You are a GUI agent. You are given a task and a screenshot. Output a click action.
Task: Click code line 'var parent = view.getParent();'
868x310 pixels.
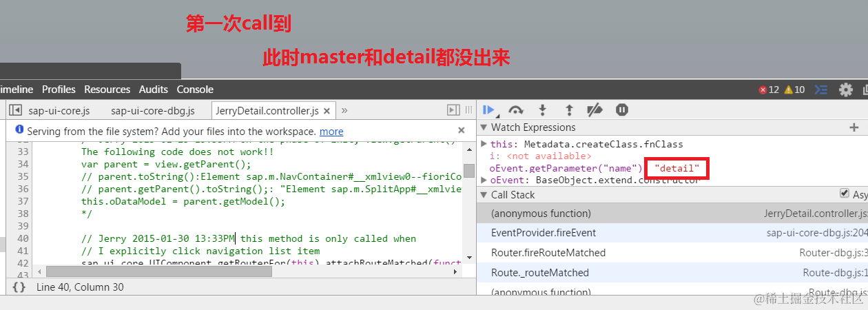[x=166, y=164]
